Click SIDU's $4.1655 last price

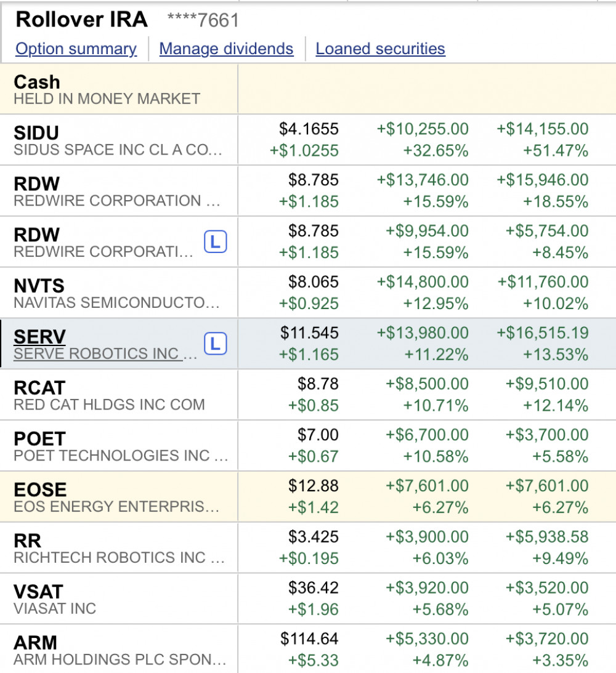(309, 129)
